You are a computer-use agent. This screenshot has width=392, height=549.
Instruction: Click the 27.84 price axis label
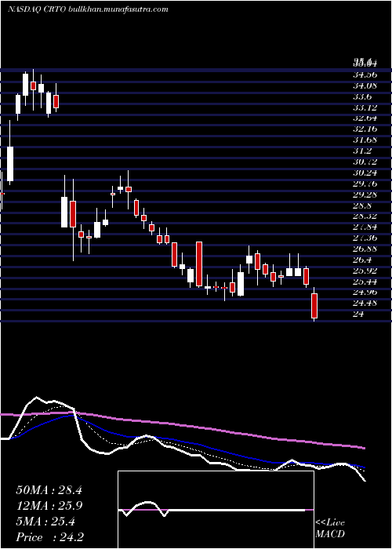[365, 227]
